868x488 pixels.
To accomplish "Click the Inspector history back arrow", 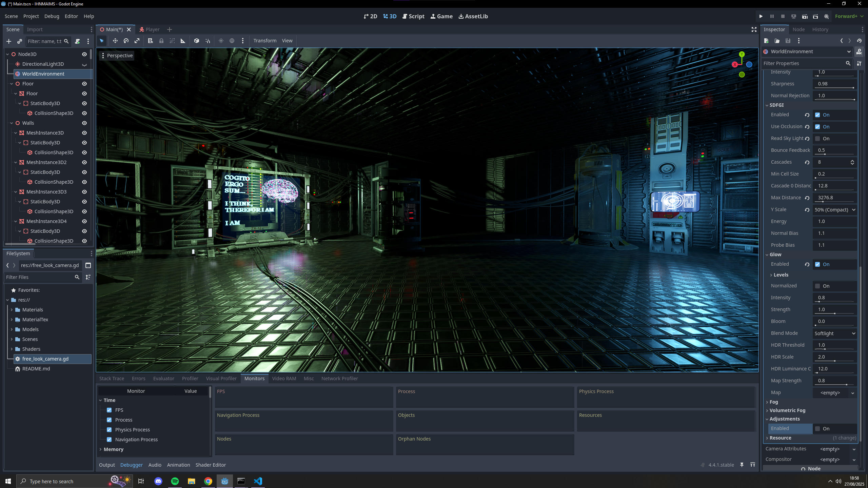I will (x=842, y=41).
